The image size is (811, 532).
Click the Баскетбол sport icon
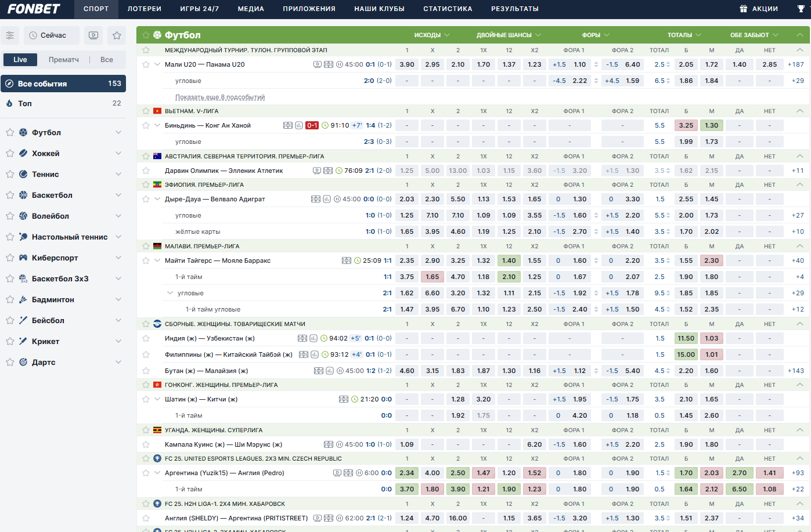pos(23,195)
